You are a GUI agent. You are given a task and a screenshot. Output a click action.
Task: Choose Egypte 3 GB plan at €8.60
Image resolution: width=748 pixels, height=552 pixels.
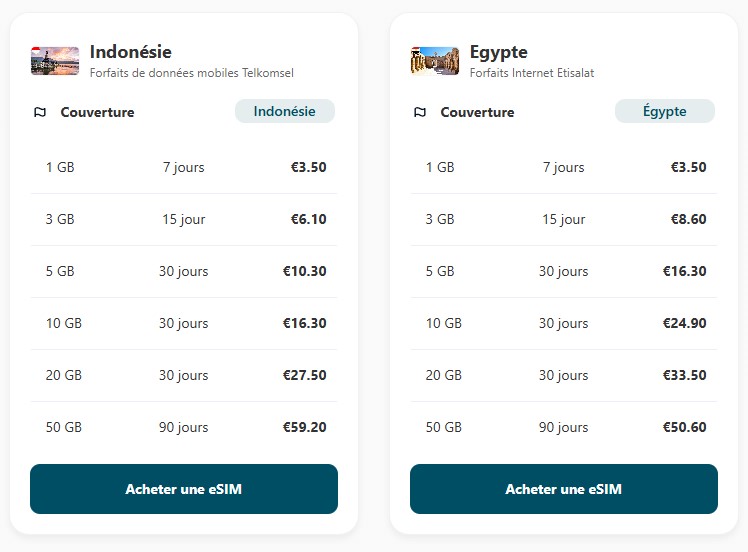point(564,219)
